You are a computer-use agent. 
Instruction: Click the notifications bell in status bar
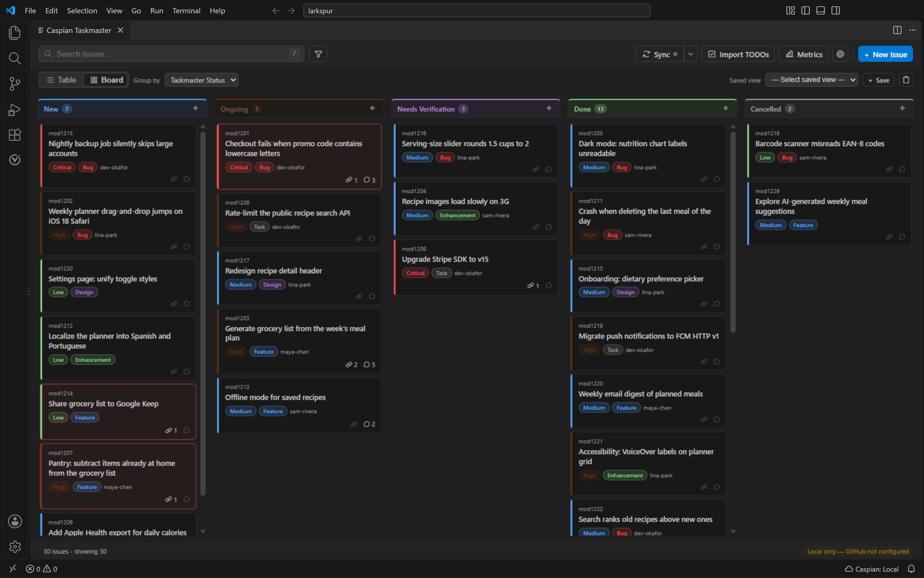[x=911, y=569]
